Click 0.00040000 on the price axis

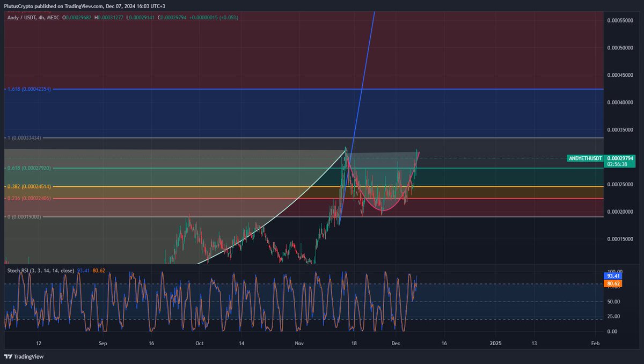(620, 103)
